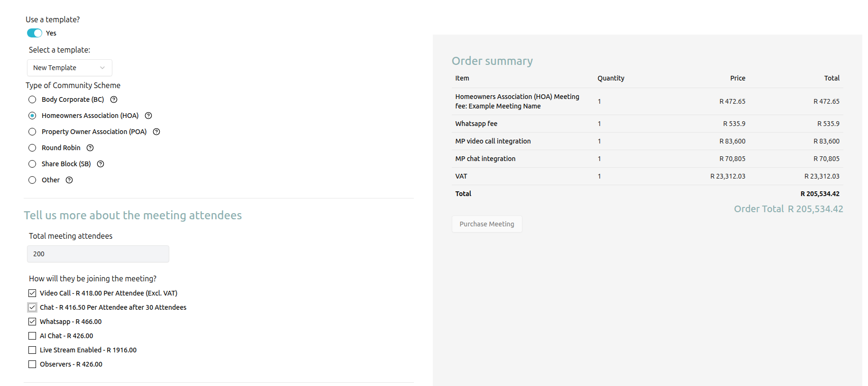The width and height of the screenshot is (868, 386).
Task: Select Body Corporate (BC) scheme type
Action: click(32, 99)
